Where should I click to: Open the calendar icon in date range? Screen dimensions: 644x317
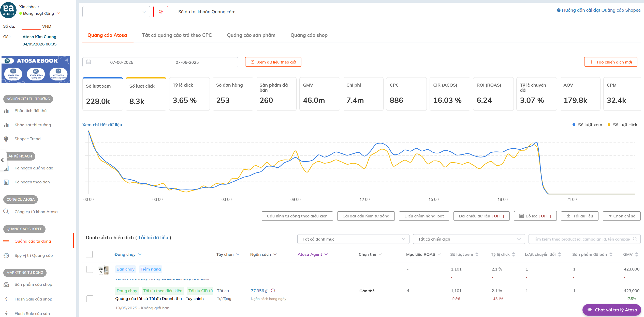[89, 62]
